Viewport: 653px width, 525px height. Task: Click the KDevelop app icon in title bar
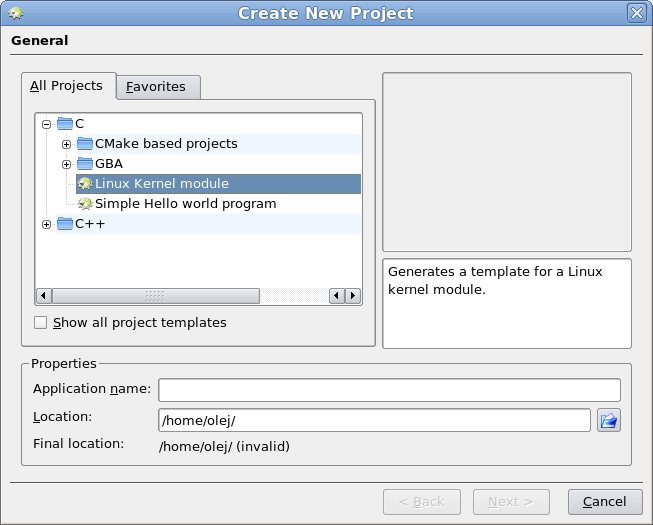16,13
